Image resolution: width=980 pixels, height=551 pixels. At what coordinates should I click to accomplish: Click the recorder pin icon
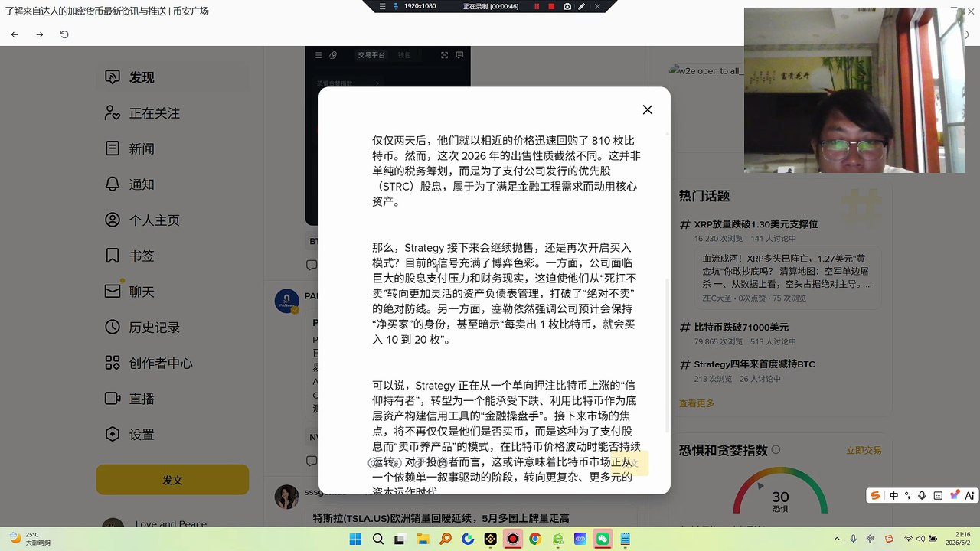[x=396, y=6]
